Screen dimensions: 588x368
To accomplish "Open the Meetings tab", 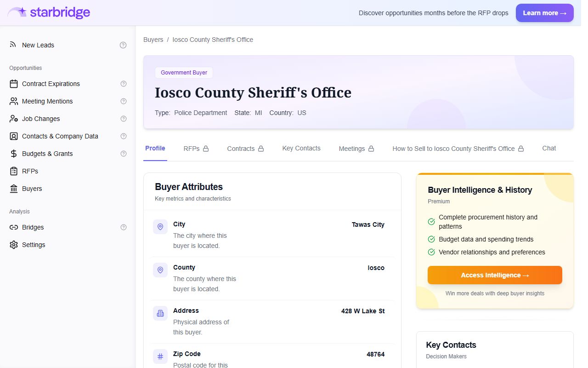I will tap(356, 149).
